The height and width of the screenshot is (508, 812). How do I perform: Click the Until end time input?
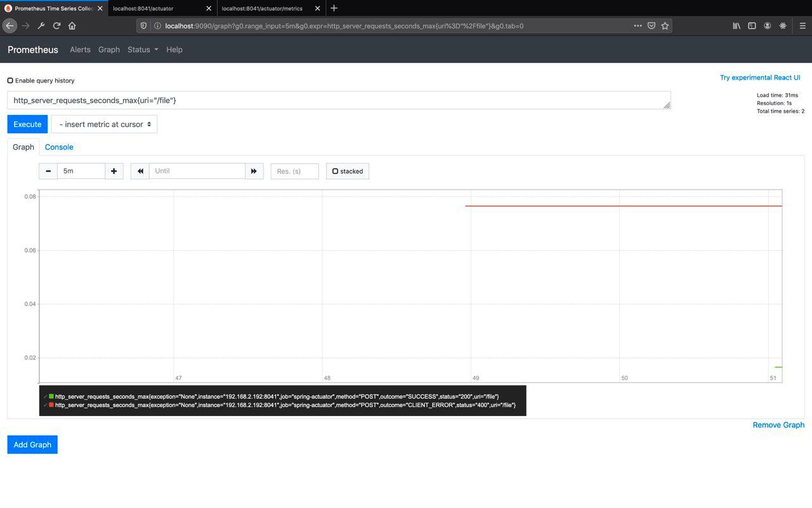(197, 171)
